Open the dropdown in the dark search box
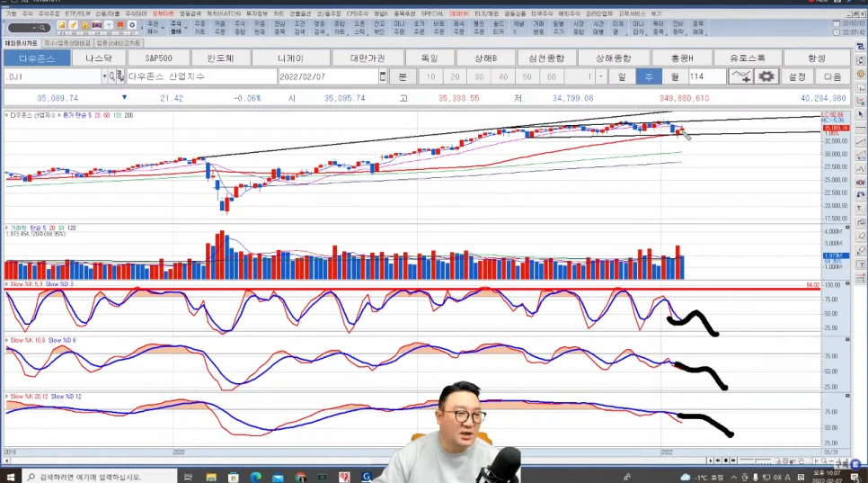The height and width of the screenshot is (483, 868). point(34,28)
